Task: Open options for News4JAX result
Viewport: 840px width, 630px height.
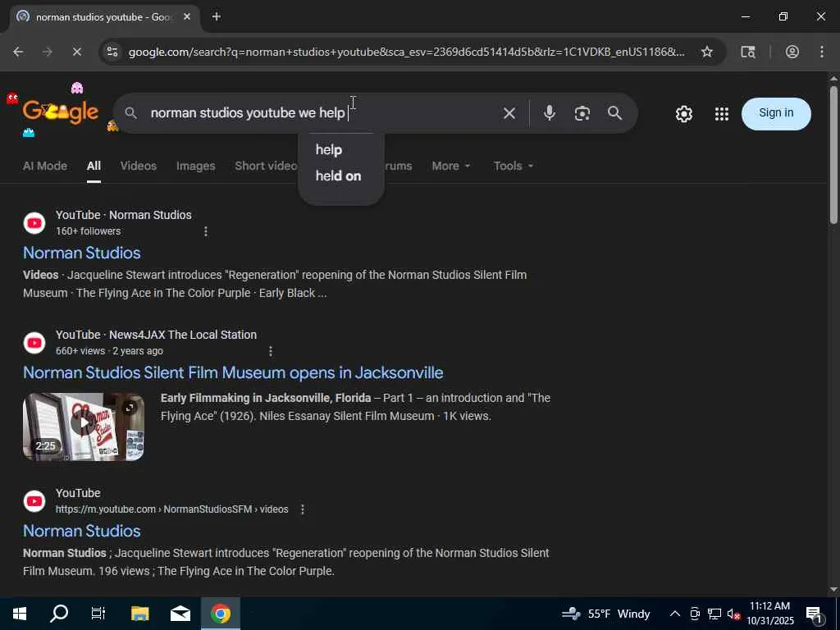Action: [271, 351]
